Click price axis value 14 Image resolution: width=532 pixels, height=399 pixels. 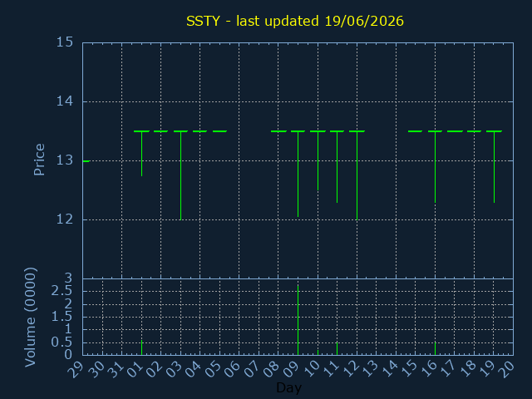click(x=65, y=101)
